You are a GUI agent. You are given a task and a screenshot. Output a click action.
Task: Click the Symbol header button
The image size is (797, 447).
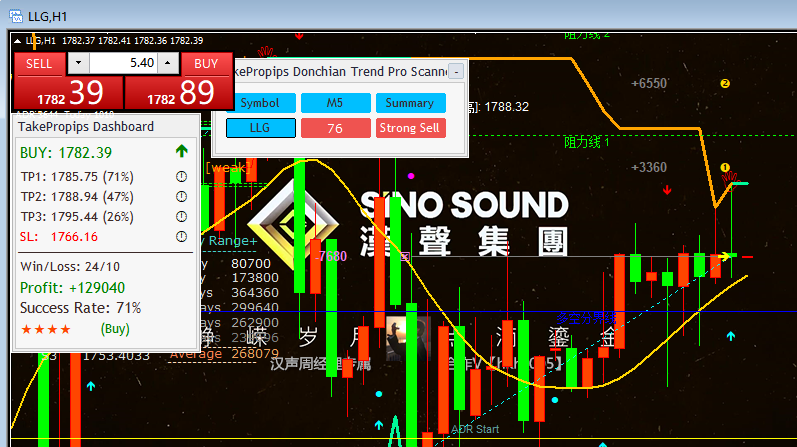click(x=260, y=103)
